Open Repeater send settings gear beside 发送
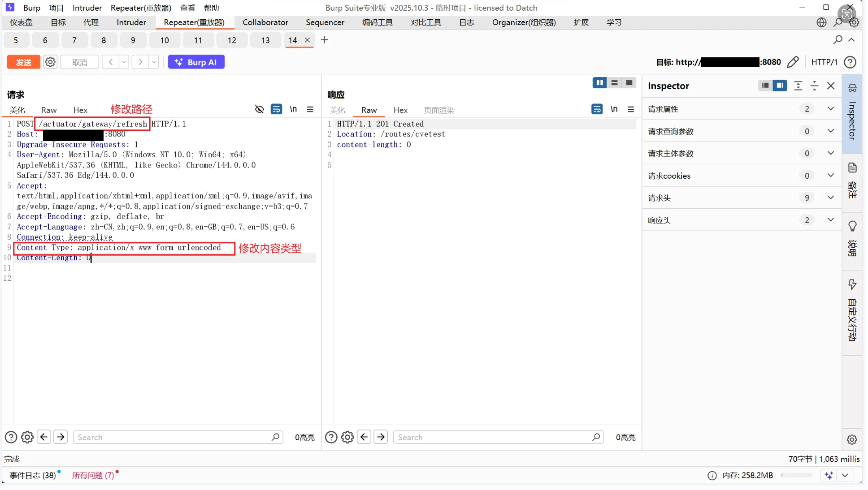The image size is (868, 490). coord(51,62)
